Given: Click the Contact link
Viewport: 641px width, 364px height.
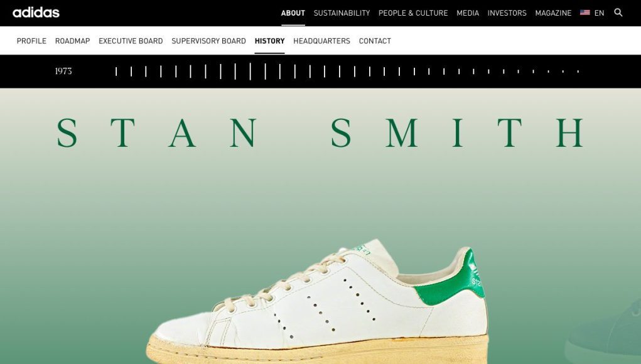Looking at the screenshot, I should (375, 41).
